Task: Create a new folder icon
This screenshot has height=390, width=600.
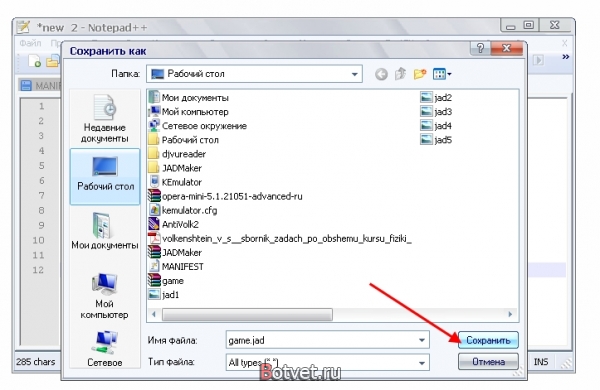Action: [420, 74]
